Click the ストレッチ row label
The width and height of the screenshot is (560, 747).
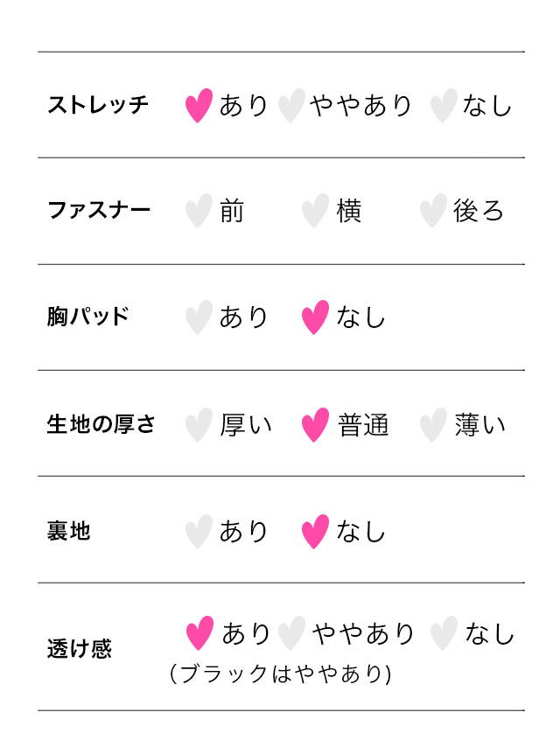98,106
